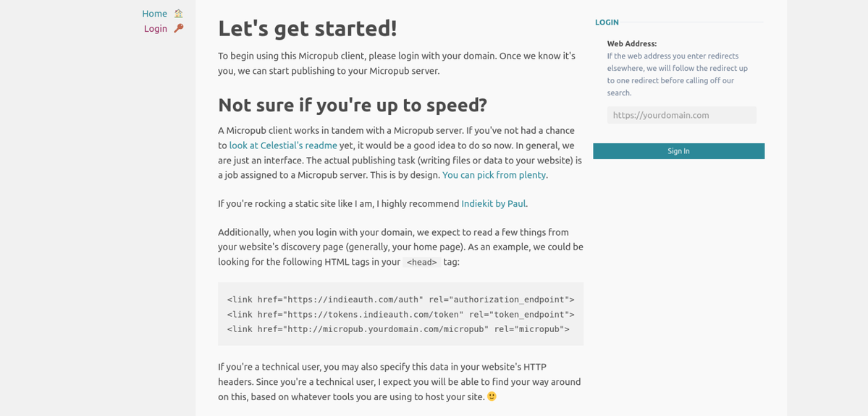Image resolution: width=868 pixels, height=416 pixels.
Task: Click the "Web Address:" field label
Action: [x=631, y=43]
